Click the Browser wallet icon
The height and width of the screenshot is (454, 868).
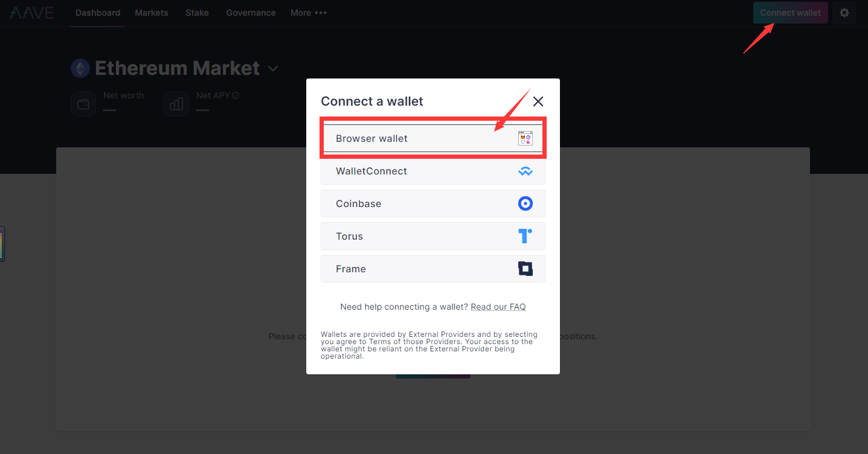(x=526, y=138)
